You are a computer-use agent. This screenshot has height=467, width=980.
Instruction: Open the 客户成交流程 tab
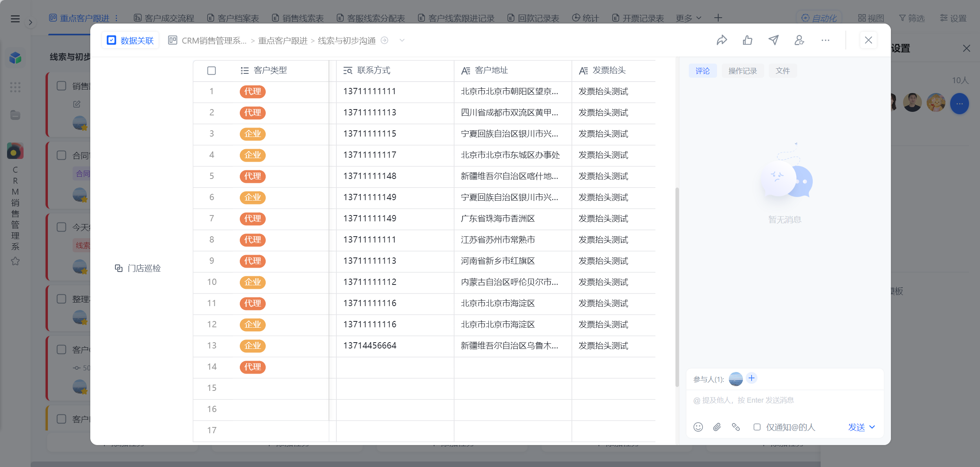point(164,18)
